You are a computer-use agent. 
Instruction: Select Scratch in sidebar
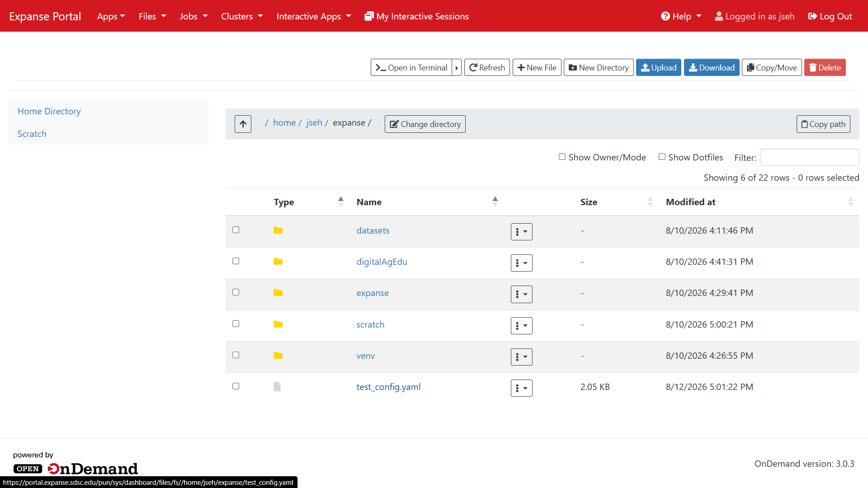(x=32, y=134)
